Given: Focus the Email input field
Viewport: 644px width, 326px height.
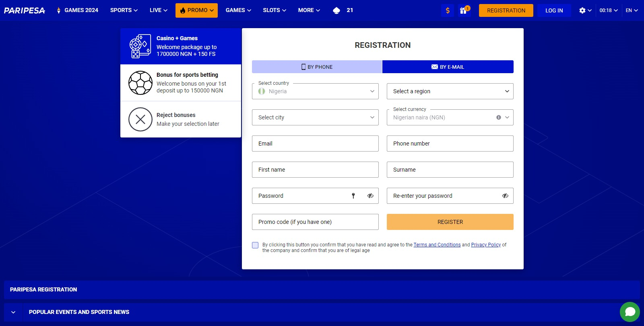Looking at the screenshot, I should coord(315,144).
